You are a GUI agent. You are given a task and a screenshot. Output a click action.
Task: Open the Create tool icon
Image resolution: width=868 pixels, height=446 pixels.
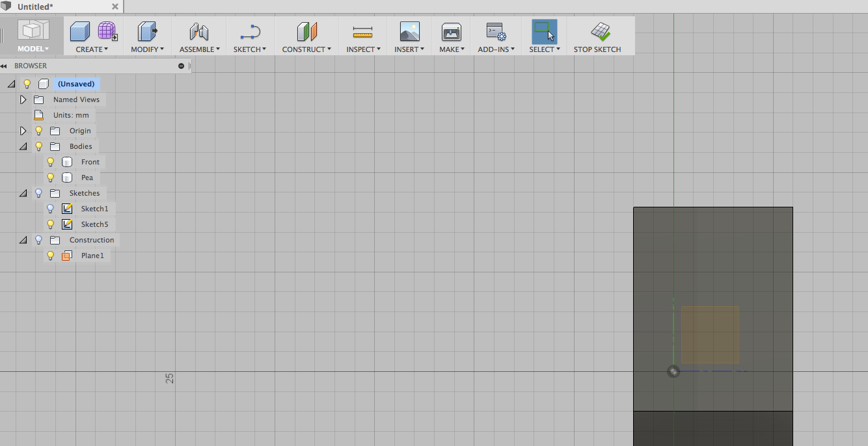click(x=79, y=31)
